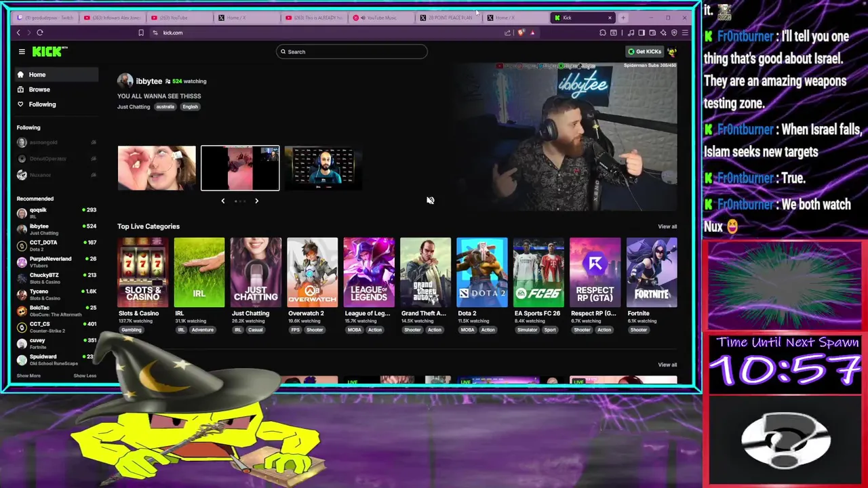Open the Kick hamburger menu
Image resolution: width=868 pixels, height=488 pixels.
pos(22,52)
